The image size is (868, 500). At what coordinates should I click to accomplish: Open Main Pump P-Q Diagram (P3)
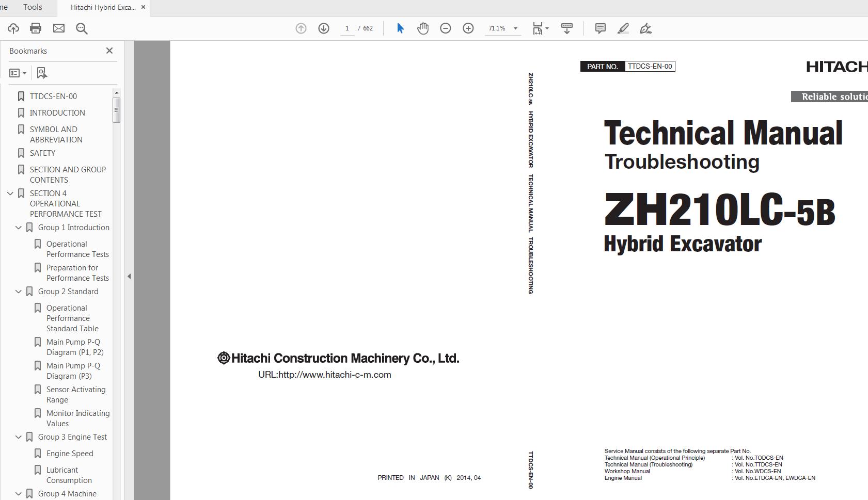point(73,371)
